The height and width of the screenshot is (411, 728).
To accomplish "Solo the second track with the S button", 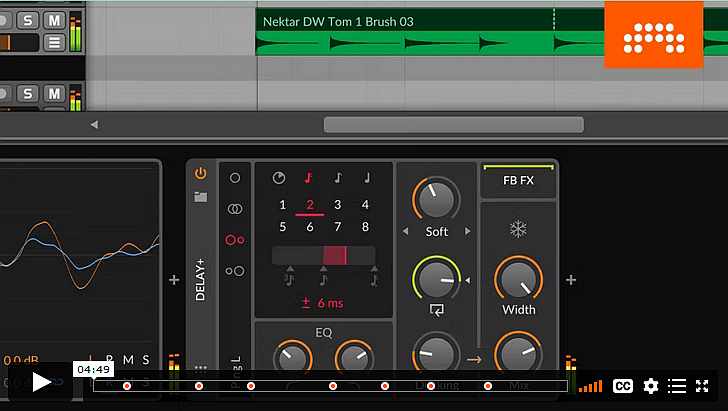I will click(x=28, y=94).
